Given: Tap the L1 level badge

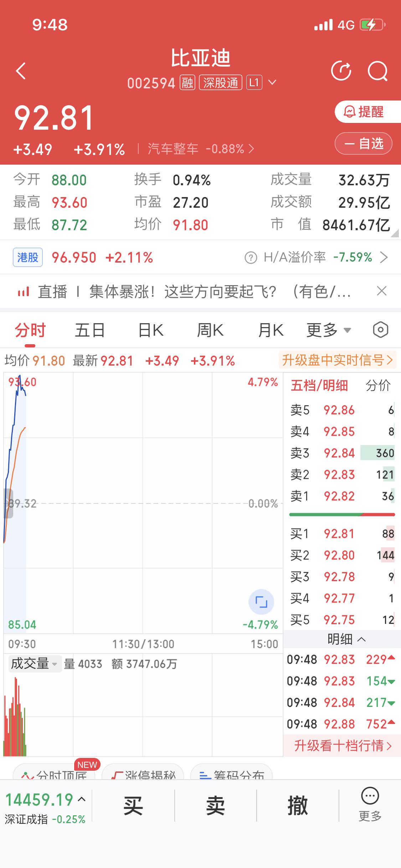Looking at the screenshot, I should (254, 83).
